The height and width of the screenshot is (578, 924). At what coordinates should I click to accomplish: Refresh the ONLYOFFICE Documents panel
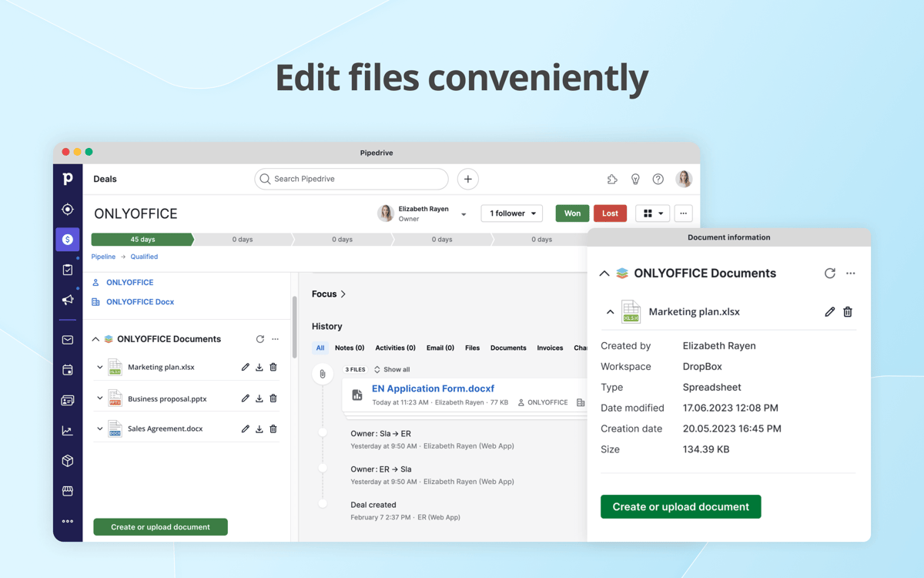(259, 339)
